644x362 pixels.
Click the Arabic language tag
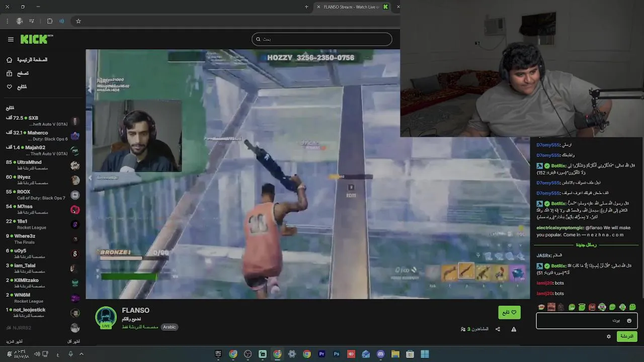coord(170,327)
